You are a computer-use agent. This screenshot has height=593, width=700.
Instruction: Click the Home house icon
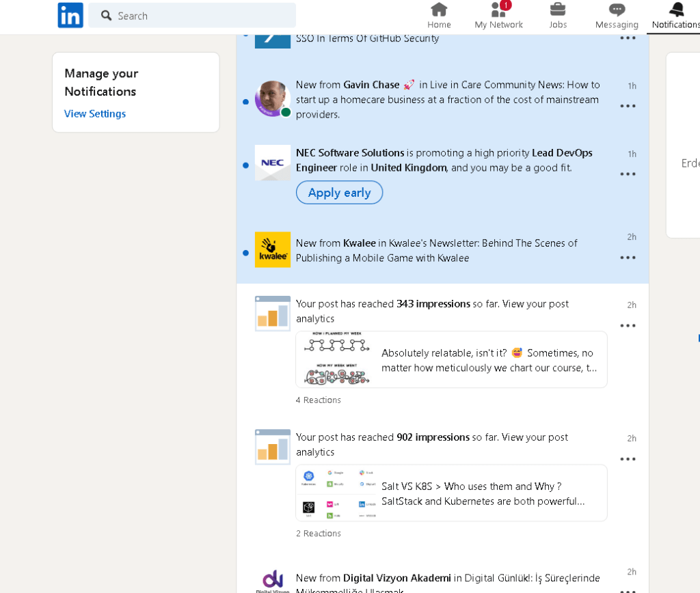point(439,10)
